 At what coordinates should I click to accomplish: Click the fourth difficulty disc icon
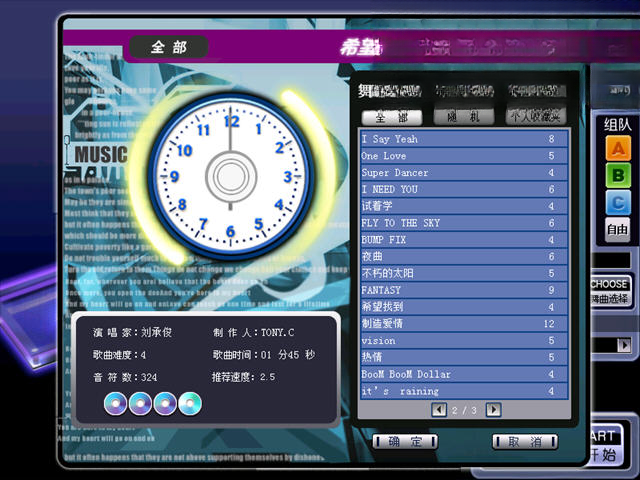click(x=190, y=403)
